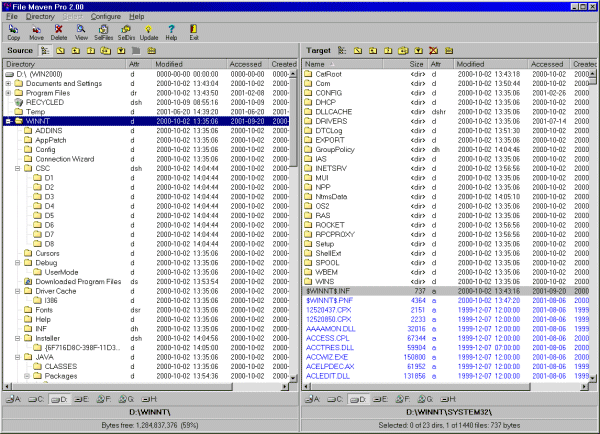Sort Target list by Name column header
The height and width of the screenshot is (434, 600).
[342, 64]
